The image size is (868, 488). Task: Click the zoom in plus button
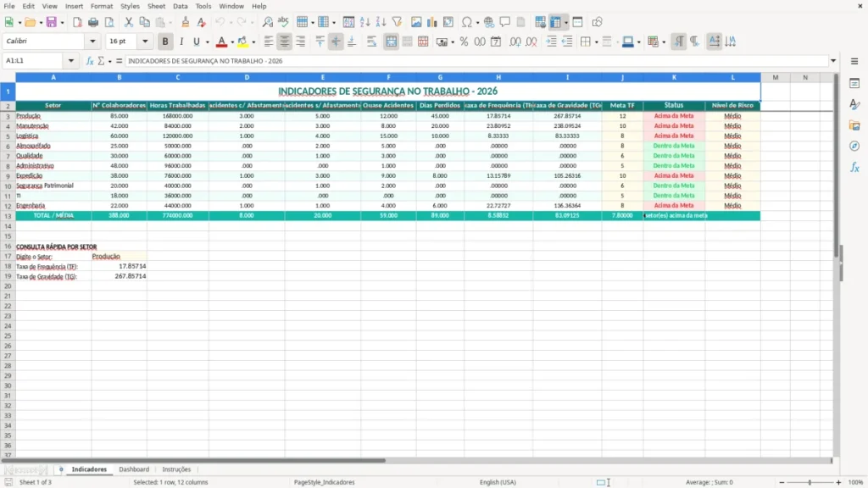(x=838, y=482)
